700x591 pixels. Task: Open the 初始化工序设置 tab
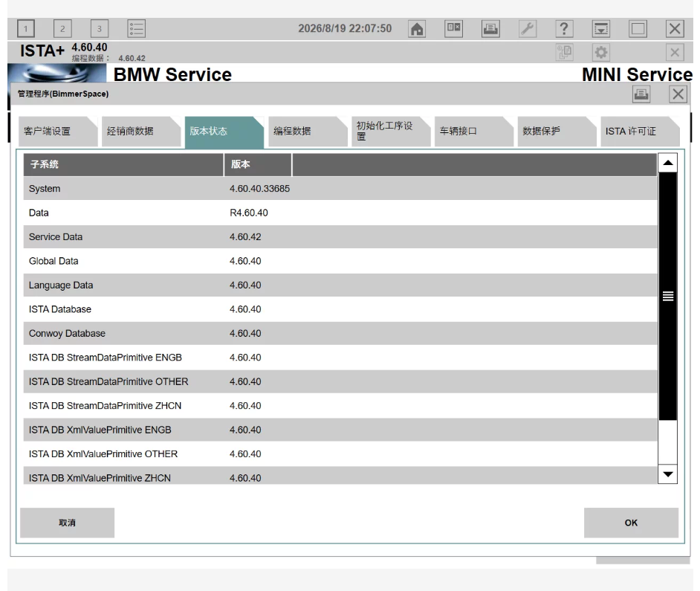(391, 132)
